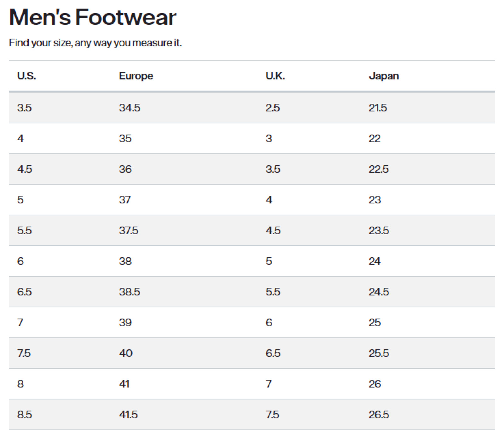Viewport: 504px width, 430px height.
Task: Select the "U.S." column header
Action: [x=26, y=76]
